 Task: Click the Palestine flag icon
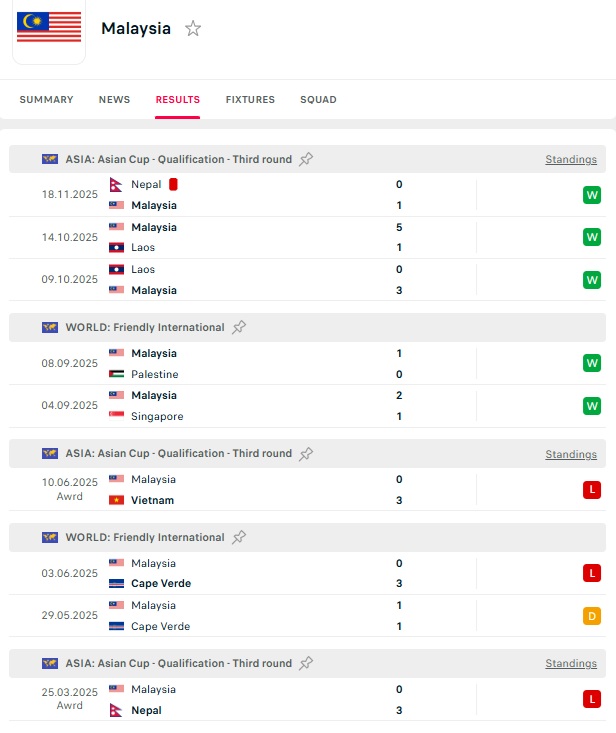coord(117,374)
